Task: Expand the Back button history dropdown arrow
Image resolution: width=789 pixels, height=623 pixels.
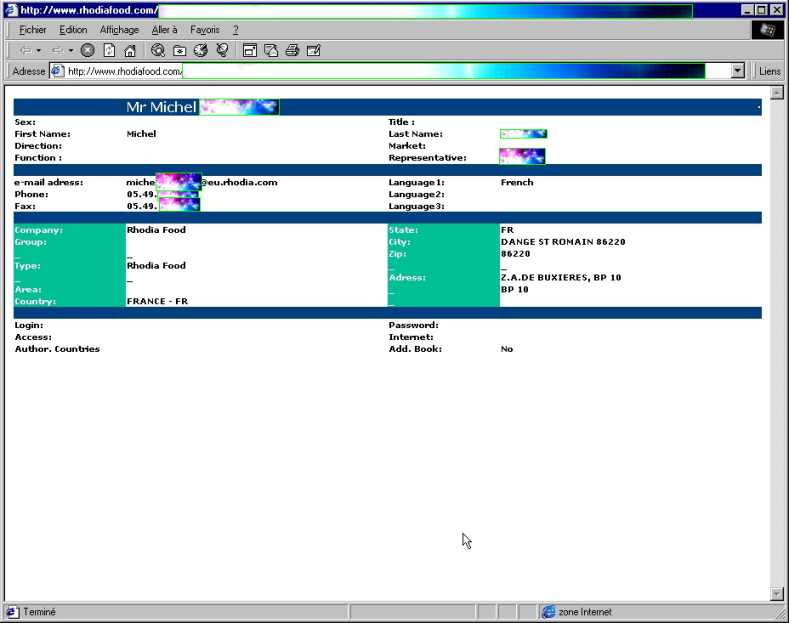Action: (x=39, y=50)
